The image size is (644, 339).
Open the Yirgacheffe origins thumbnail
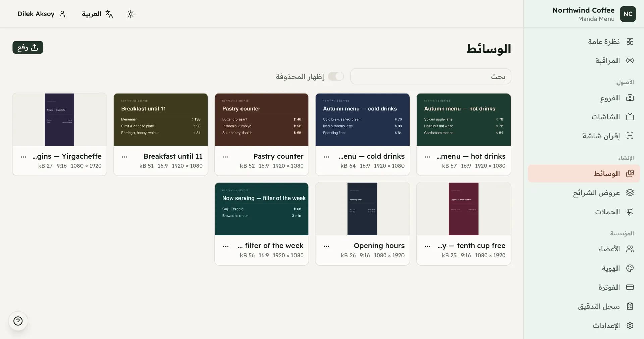(x=60, y=120)
